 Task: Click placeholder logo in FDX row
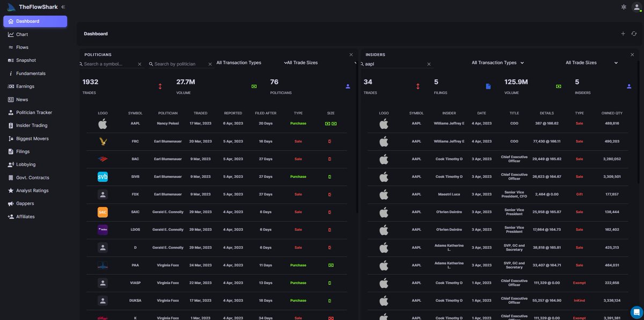[103, 194]
